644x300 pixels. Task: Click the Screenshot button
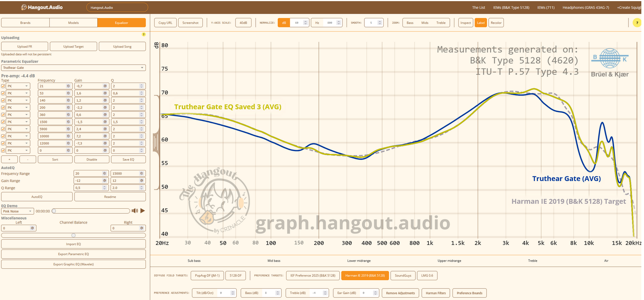click(x=190, y=23)
